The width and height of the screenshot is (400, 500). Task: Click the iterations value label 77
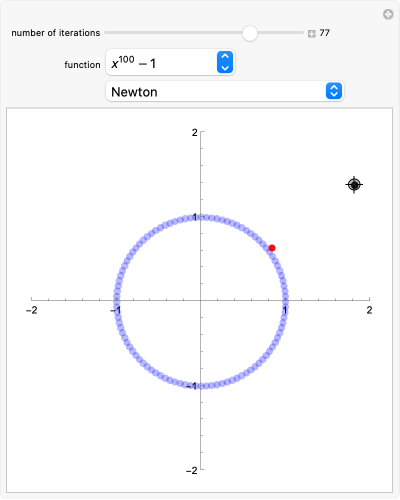click(324, 33)
